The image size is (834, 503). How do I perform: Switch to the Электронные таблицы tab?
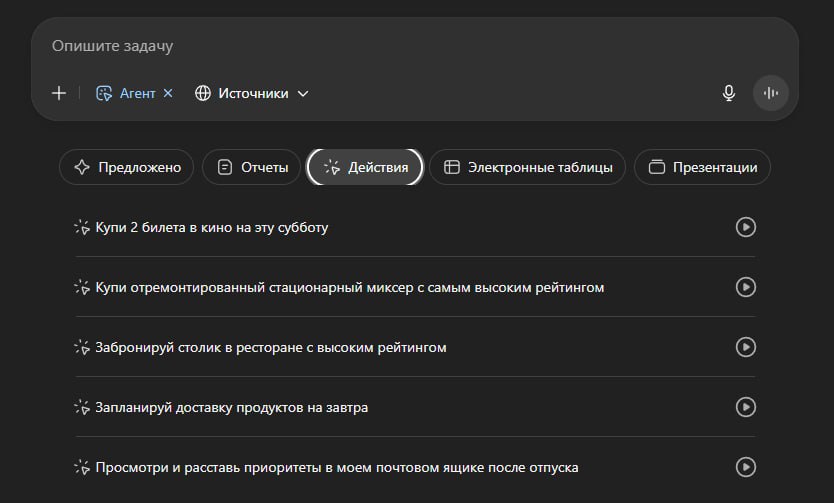click(x=527, y=167)
